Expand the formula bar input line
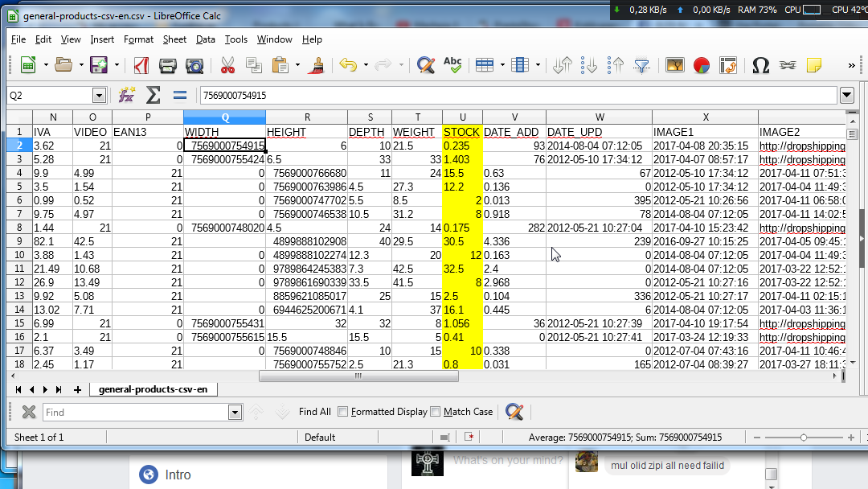The height and width of the screenshot is (489, 868). tap(846, 96)
